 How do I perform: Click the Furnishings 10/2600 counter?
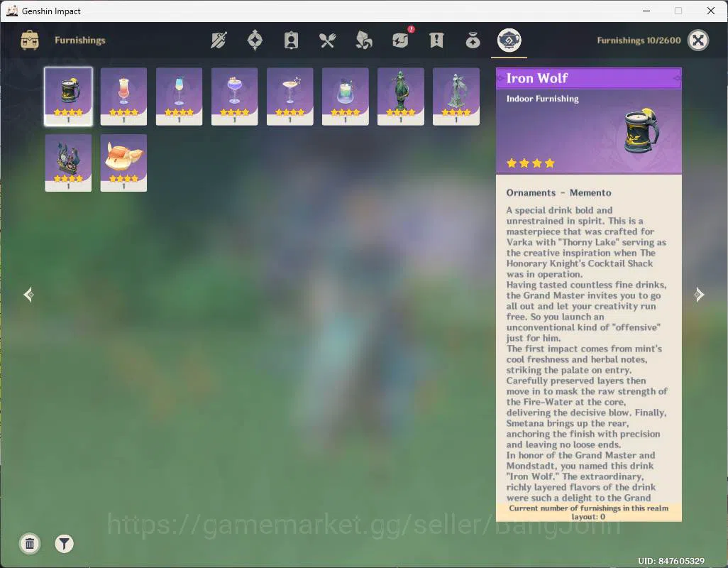(639, 40)
